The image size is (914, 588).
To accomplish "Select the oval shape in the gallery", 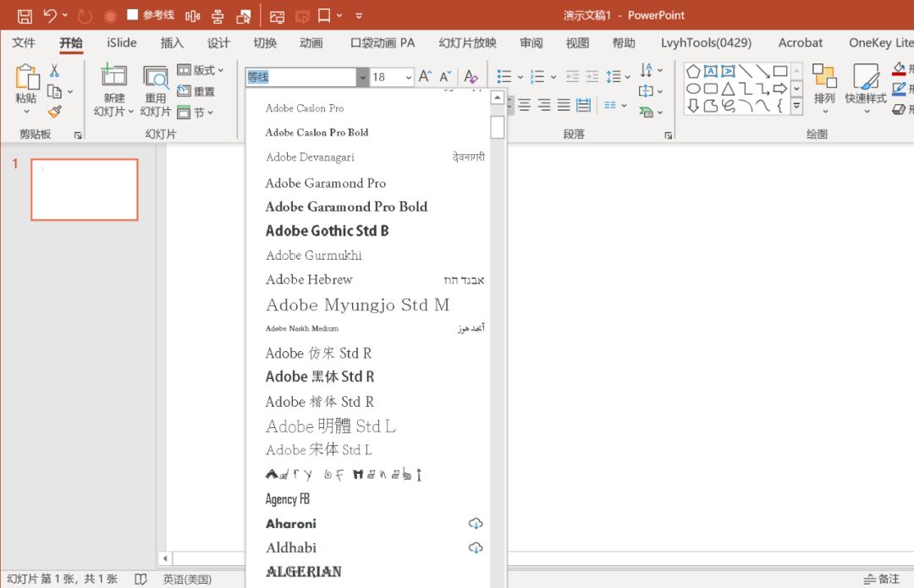I will click(x=693, y=89).
